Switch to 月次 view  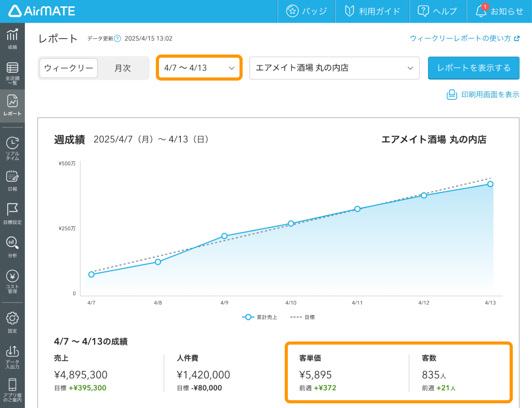[x=123, y=68]
